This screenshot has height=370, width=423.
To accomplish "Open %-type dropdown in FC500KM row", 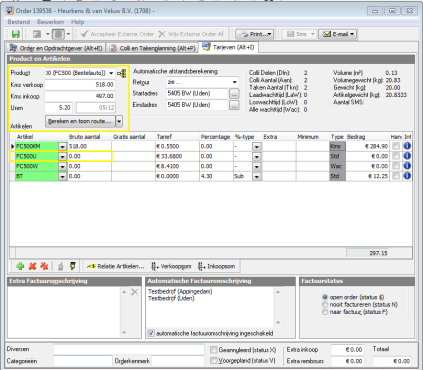I will point(256,146).
